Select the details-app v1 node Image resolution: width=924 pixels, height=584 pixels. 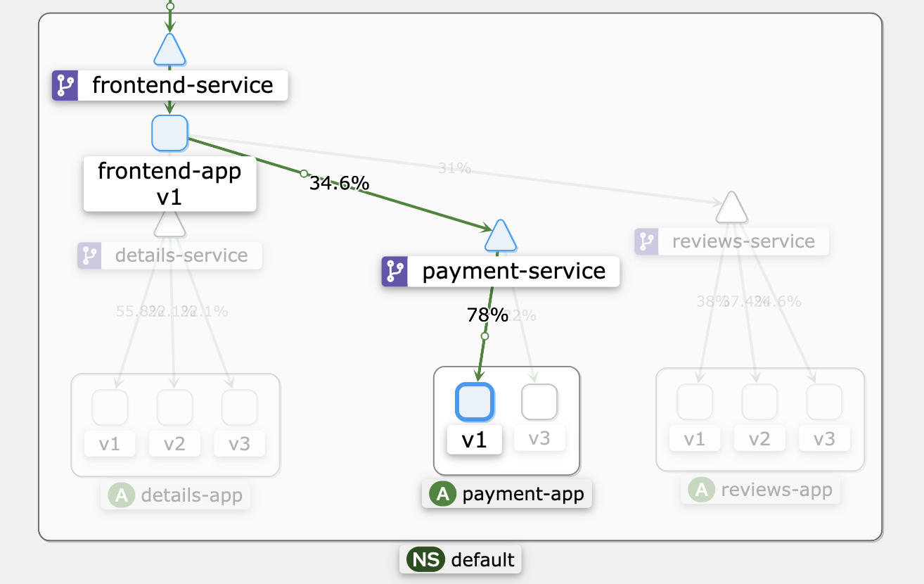[110, 407]
